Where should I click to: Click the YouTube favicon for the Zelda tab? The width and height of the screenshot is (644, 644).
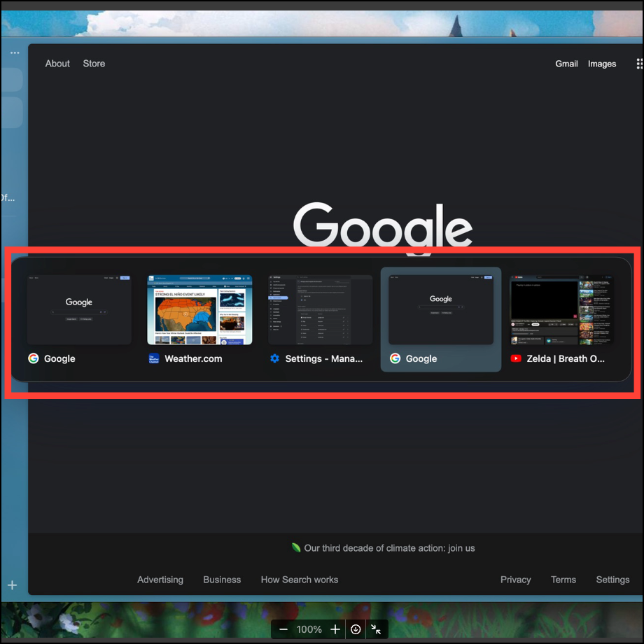tap(516, 358)
